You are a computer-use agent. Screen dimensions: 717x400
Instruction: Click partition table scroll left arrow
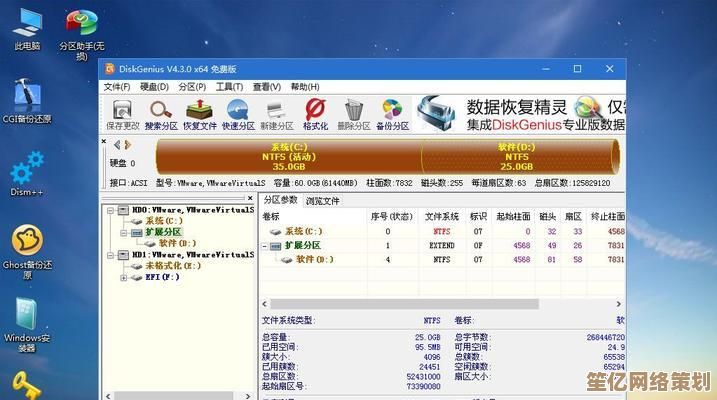click(265, 304)
